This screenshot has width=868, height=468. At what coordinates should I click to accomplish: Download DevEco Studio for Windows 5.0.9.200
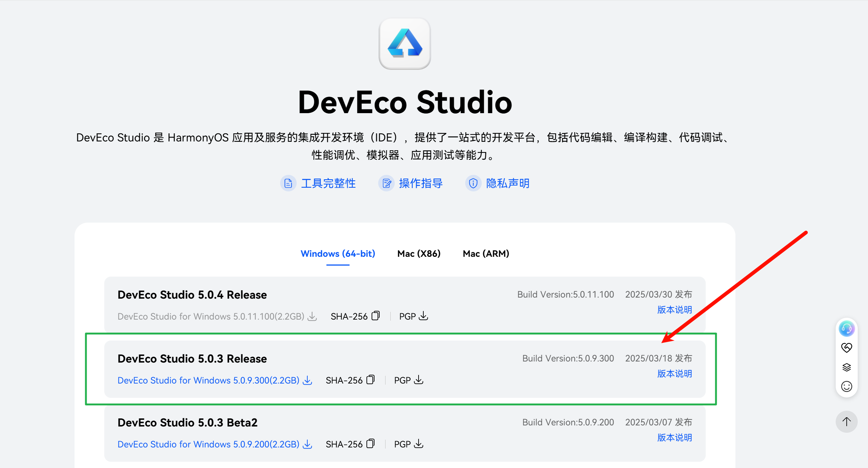[208, 444]
